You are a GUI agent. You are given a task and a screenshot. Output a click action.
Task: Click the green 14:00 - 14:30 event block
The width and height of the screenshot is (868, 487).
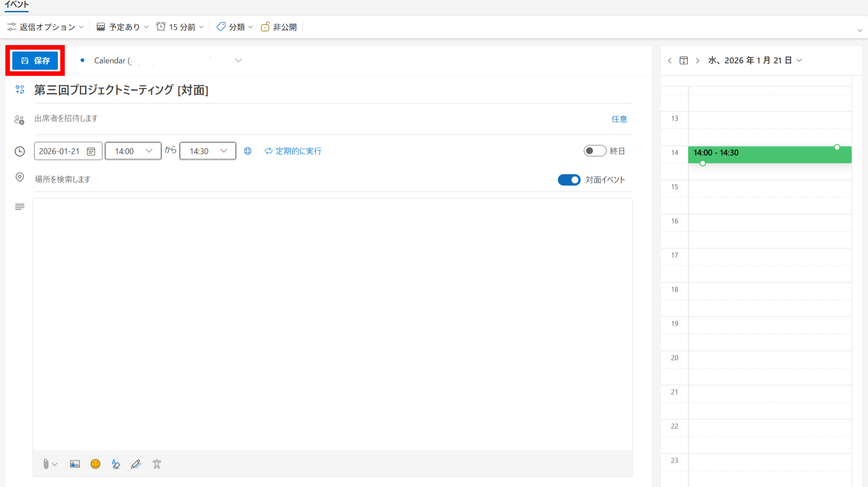(x=770, y=154)
